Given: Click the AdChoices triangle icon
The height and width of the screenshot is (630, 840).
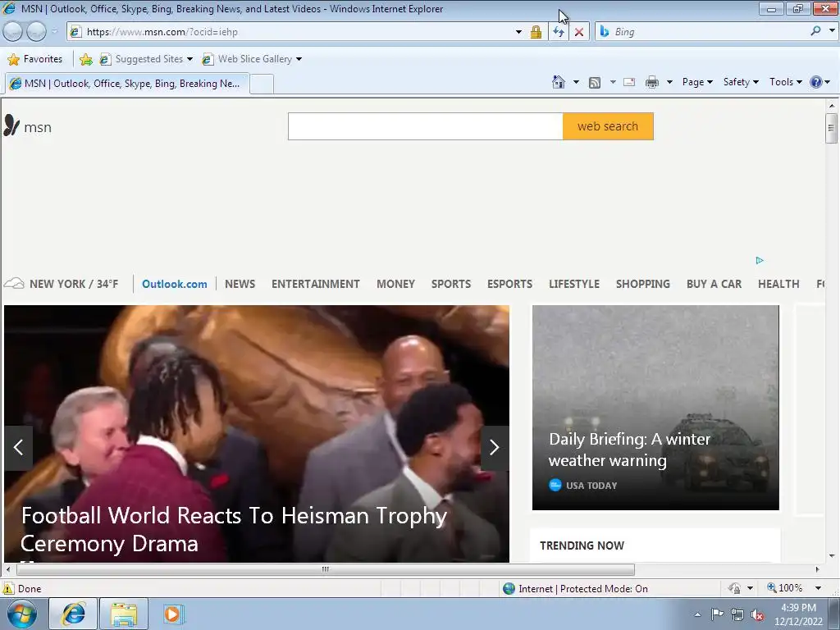Looking at the screenshot, I should click(x=759, y=260).
